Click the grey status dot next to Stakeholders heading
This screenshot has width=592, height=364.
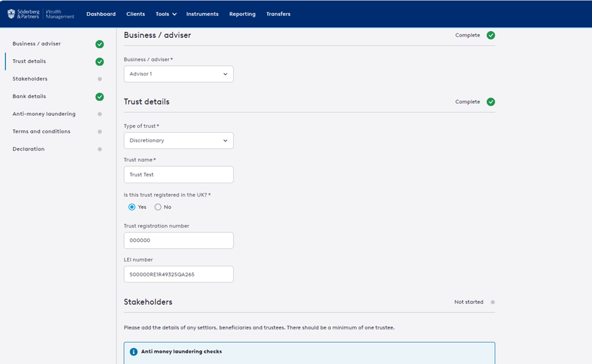click(492, 302)
